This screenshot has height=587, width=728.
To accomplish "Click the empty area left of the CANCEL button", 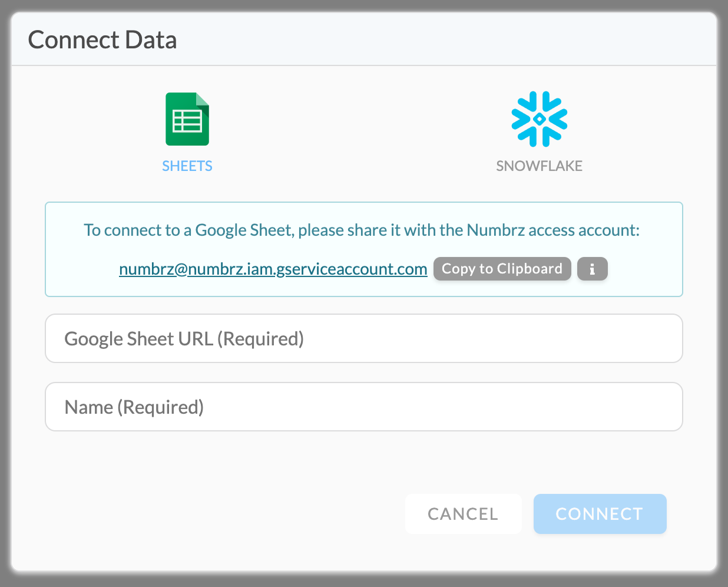I will coord(224,514).
